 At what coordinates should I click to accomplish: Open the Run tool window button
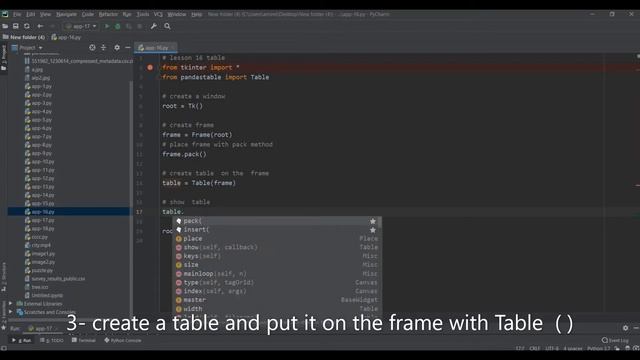pos(22,340)
